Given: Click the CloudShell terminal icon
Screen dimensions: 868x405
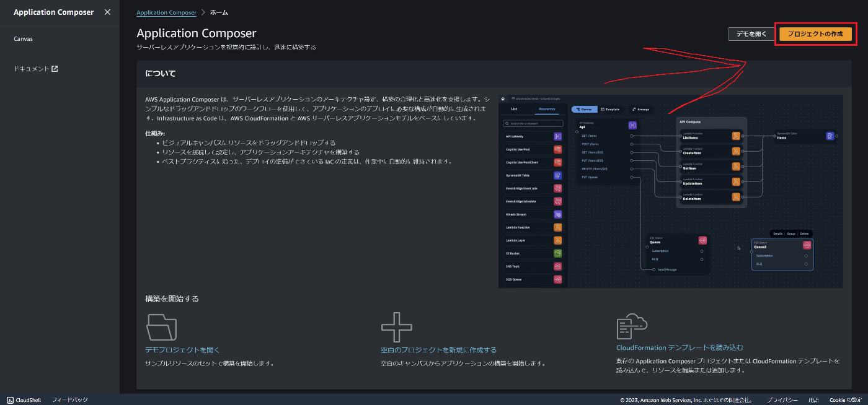Looking at the screenshot, I should tap(11, 400).
